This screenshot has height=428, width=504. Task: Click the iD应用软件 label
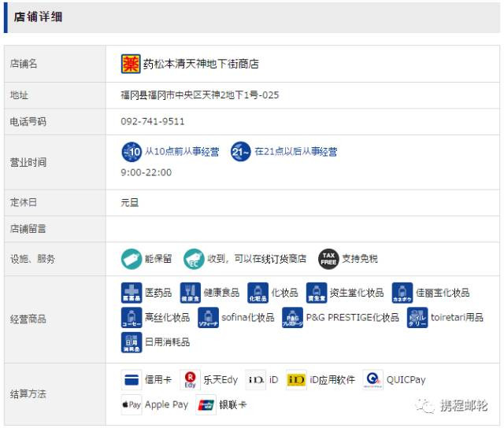(x=332, y=380)
